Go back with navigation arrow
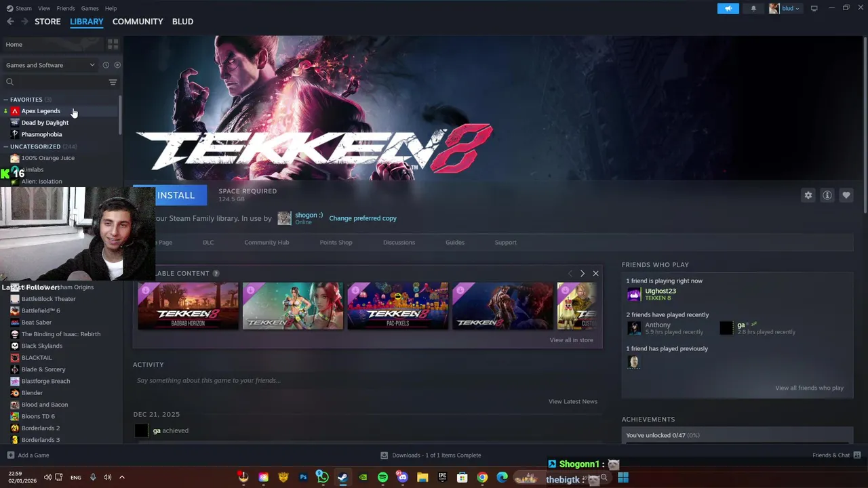Screen dimensions: 868x488 (x=10, y=22)
